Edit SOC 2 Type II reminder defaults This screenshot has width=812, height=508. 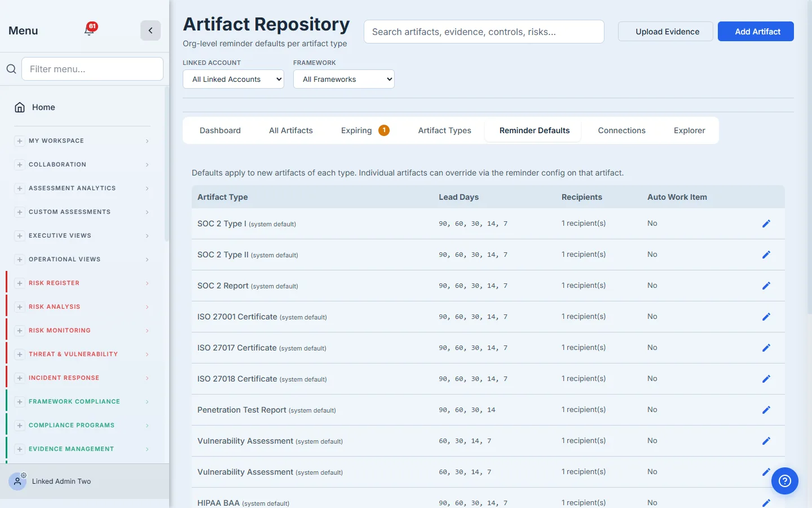click(x=766, y=255)
